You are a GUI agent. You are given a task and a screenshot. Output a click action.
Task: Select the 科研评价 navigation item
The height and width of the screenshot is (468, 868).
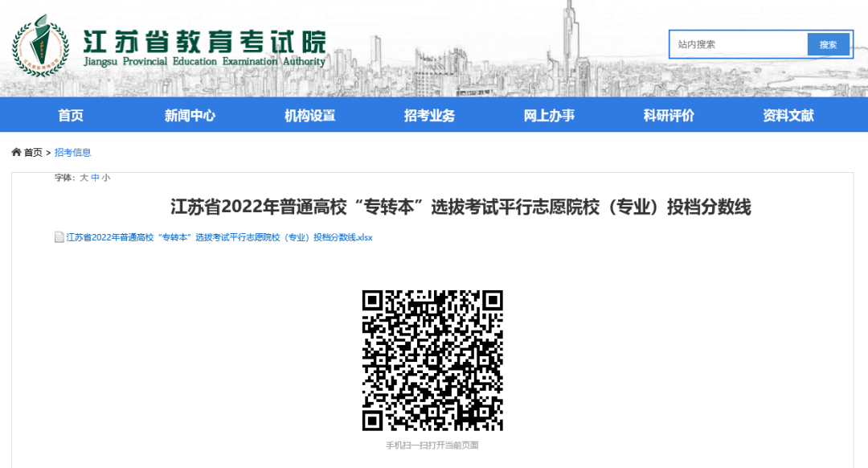[669, 115]
